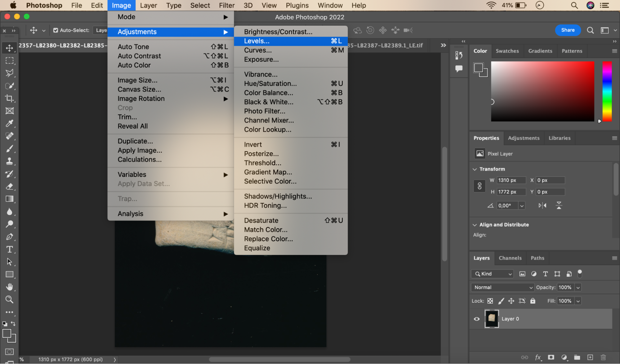Screen dimensions: 620x364
Task: Click the Create new layer icon
Action: pos(590,357)
